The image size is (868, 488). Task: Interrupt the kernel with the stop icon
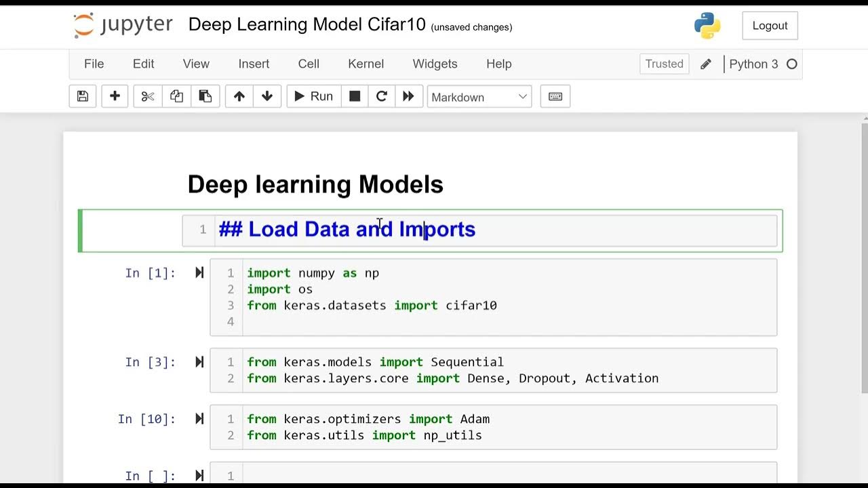[355, 96]
